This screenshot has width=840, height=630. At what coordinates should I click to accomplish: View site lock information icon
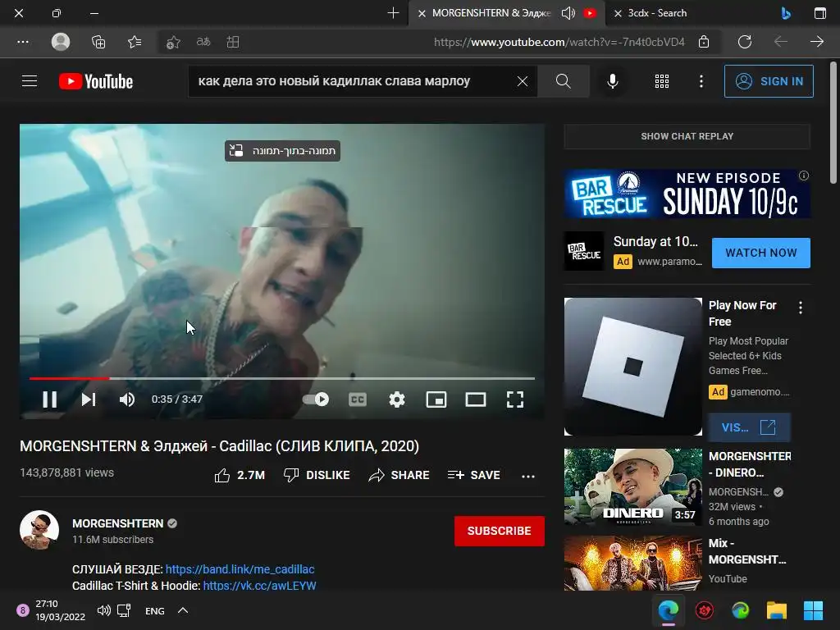tap(704, 42)
